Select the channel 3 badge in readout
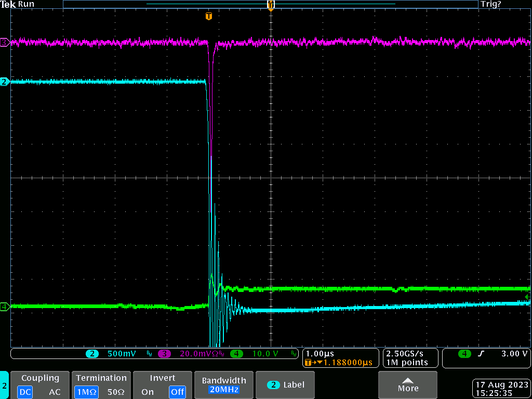The image size is (532, 399). click(165, 354)
